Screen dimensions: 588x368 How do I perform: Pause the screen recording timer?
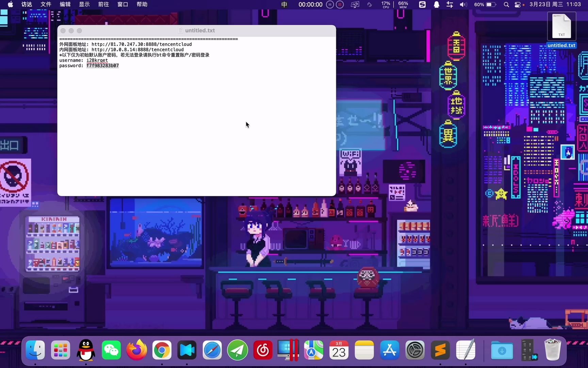click(330, 4)
